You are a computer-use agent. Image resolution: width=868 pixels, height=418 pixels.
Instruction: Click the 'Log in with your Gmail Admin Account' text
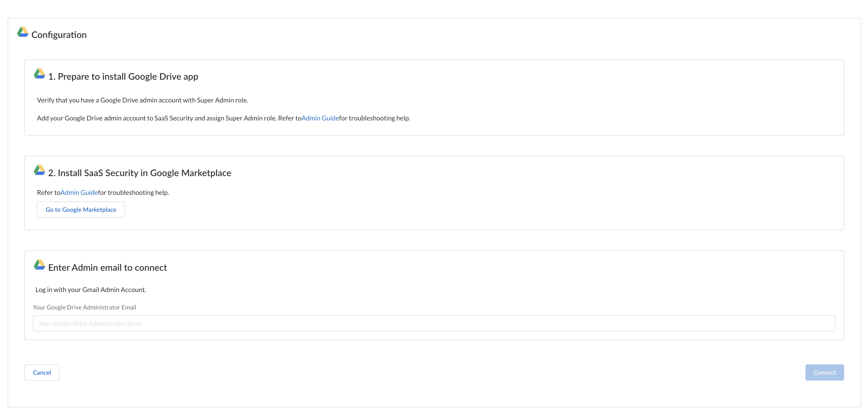click(x=91, y=290)
